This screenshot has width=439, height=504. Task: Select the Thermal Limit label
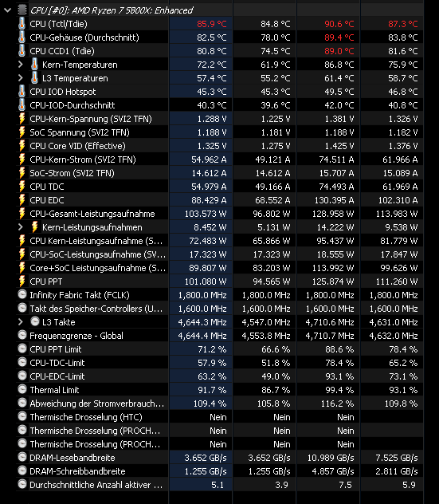(54, 390)
